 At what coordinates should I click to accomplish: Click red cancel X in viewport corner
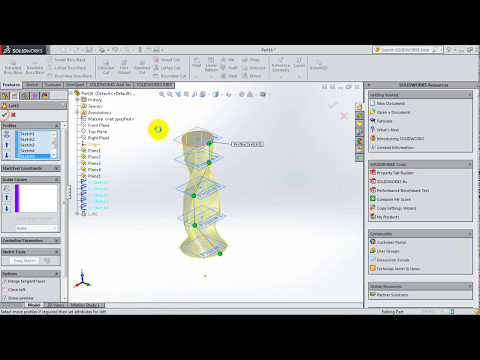[x=344, y=116]
